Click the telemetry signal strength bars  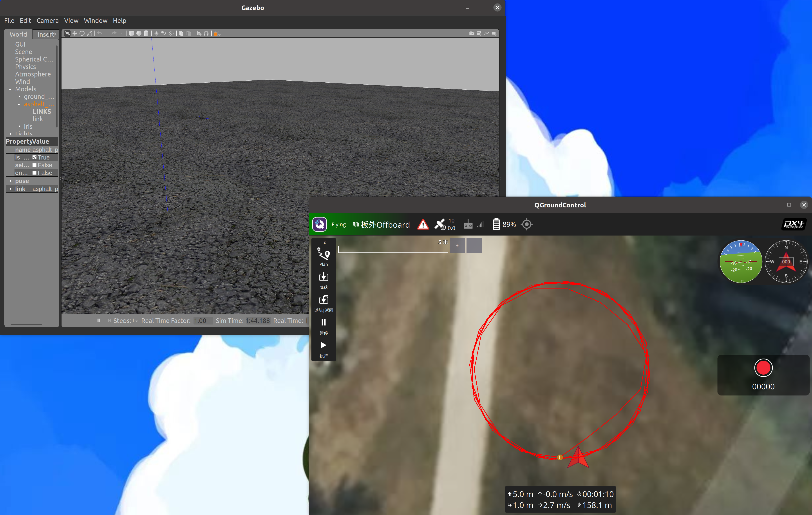click(x=481, y=225)
